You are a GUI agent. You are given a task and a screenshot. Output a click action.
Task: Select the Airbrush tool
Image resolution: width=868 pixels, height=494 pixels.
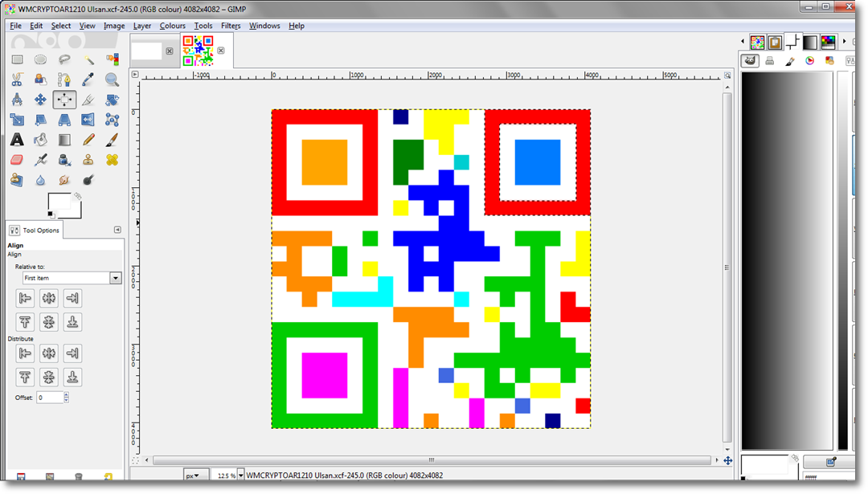[40, 160]
